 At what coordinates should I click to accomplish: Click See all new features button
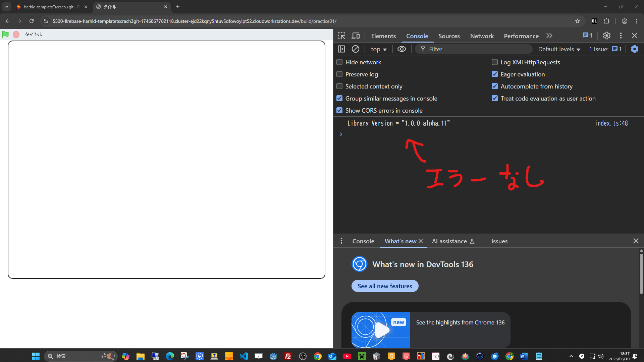click(x=385, y=286)
